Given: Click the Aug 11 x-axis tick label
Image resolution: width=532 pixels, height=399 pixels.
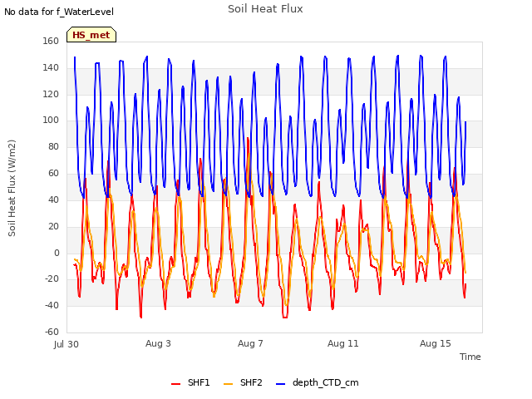Looking at the screenshot, I should pyautogui.click(x=343, y=343).
